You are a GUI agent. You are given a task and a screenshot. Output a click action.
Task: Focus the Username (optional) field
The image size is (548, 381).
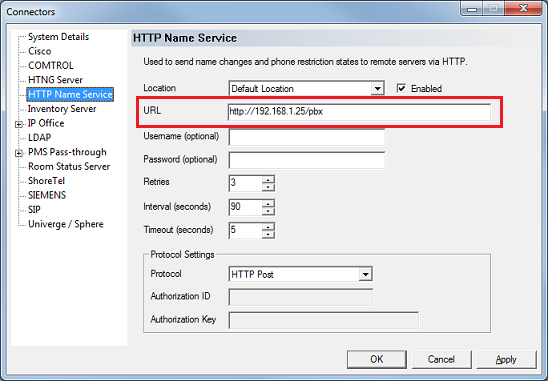click(307, 137)
